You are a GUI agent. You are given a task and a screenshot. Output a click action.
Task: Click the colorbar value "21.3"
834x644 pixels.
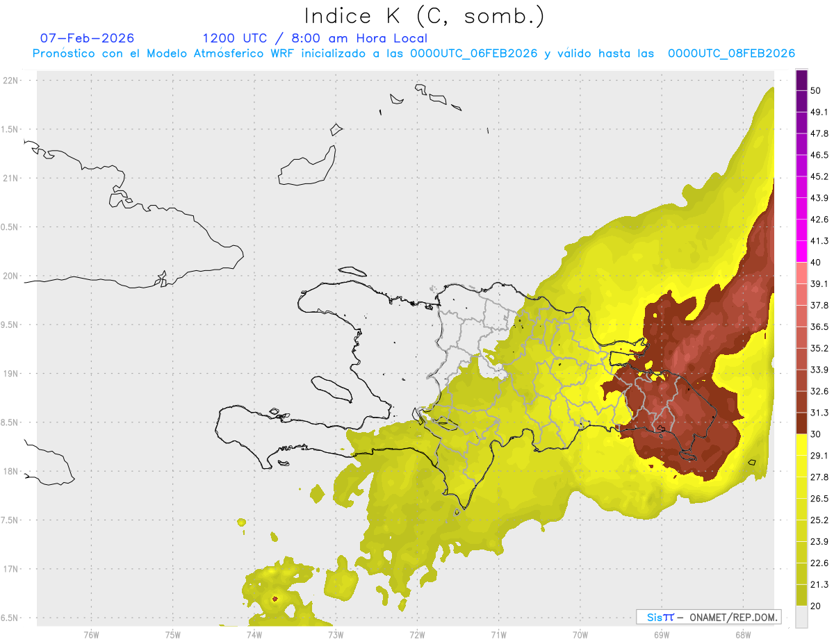(x=819, y=585)
